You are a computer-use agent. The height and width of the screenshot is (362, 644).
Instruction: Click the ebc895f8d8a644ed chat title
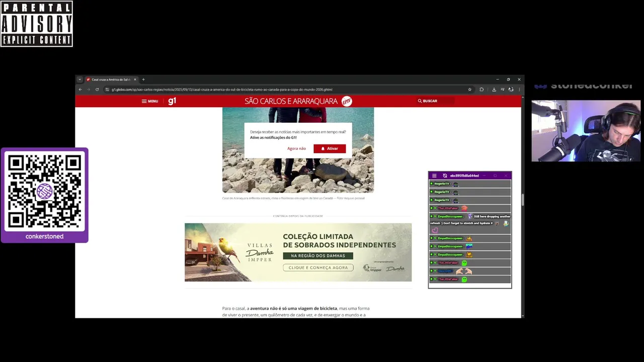(464, 175)
